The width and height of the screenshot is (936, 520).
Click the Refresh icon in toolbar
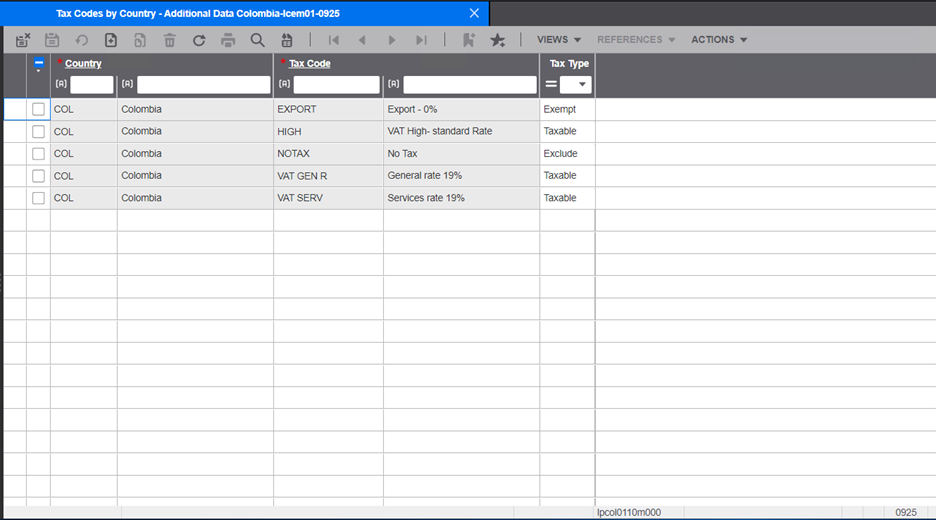199,40
